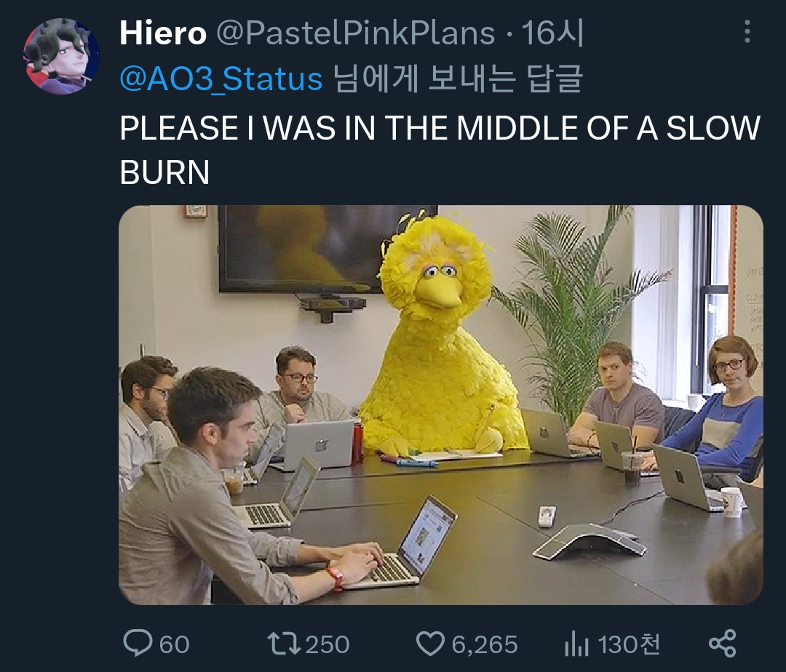
Task: Click the 130천 views count
Action: (630, 644)
